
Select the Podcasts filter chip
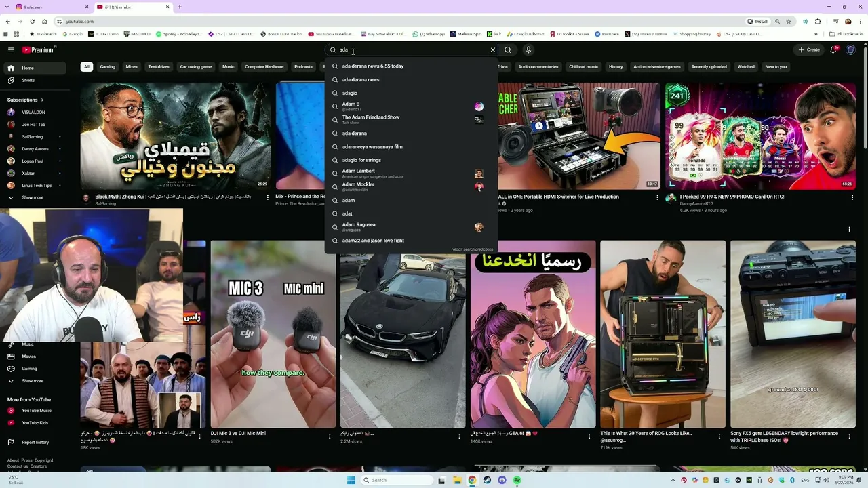tap(304, 67)
